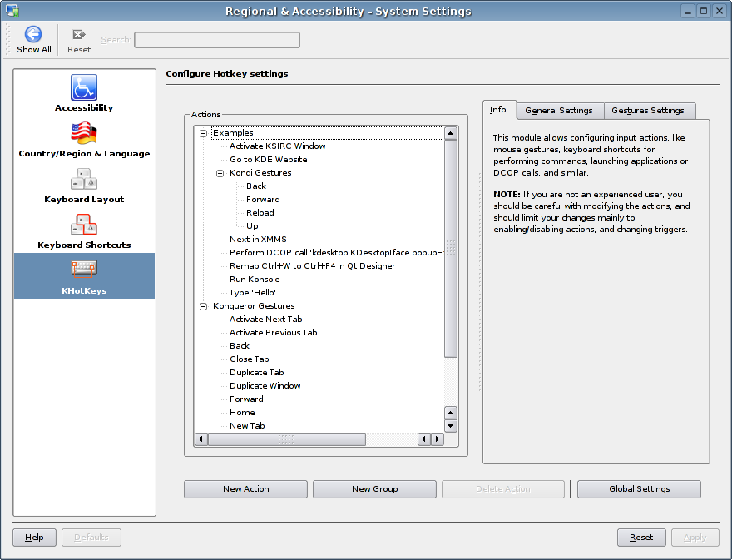Select the Reload action
The width and height of the screenshot is (732, 560).
pos(260,212)
